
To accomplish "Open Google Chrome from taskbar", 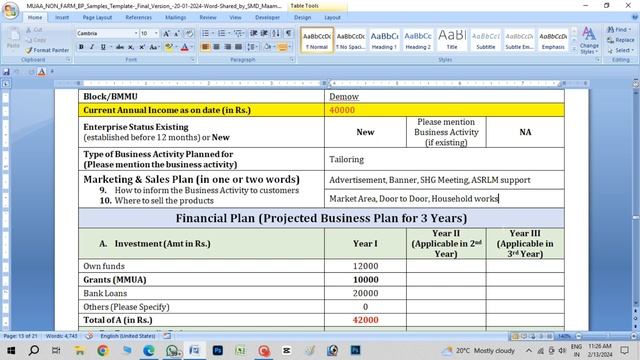I will pos(102,350).
